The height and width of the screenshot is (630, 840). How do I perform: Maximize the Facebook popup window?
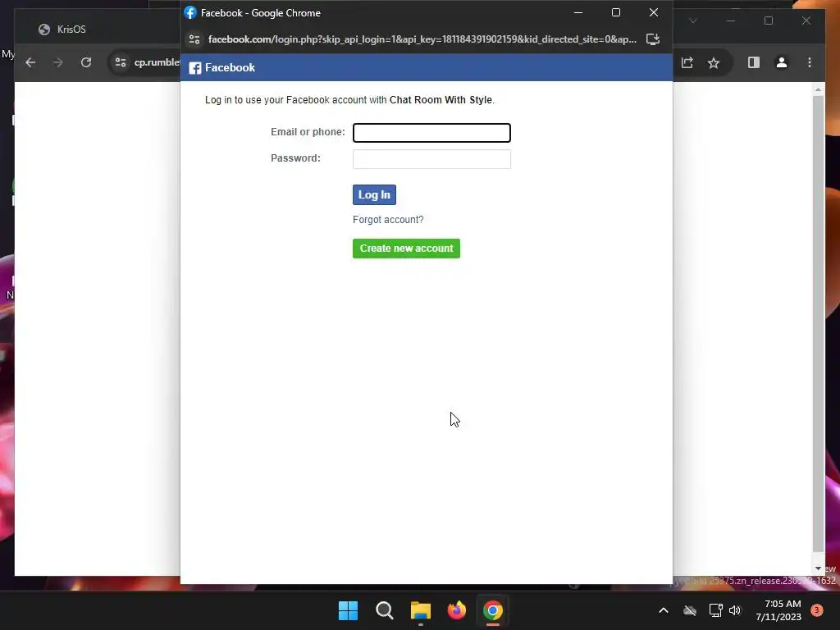click(x=615, y=12)
